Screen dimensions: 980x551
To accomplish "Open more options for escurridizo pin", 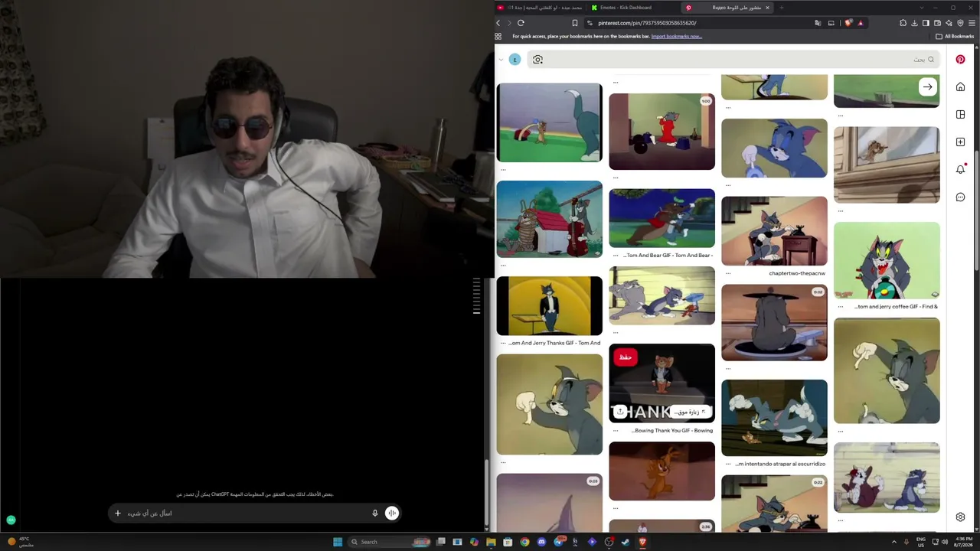I will 728,465.
